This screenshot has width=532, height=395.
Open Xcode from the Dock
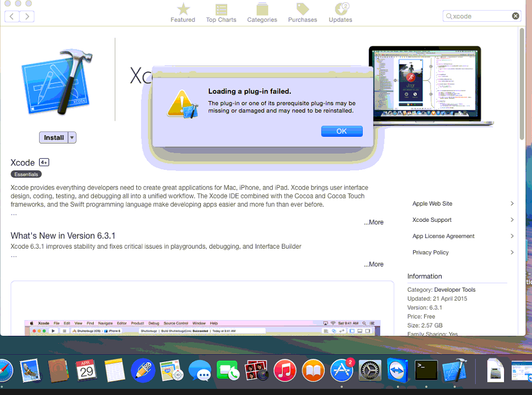(455, 370)
